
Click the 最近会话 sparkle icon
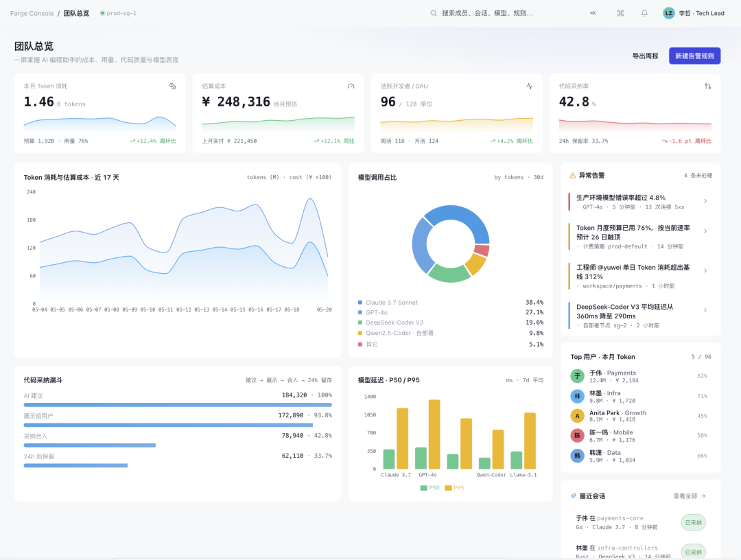573,495
